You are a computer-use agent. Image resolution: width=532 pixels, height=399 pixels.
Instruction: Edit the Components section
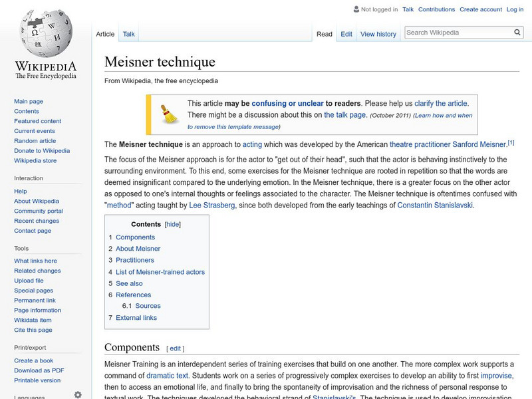(175, 348)
